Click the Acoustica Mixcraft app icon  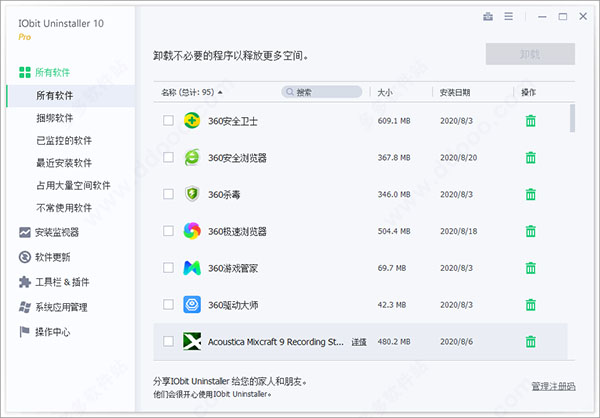(192, 341)
